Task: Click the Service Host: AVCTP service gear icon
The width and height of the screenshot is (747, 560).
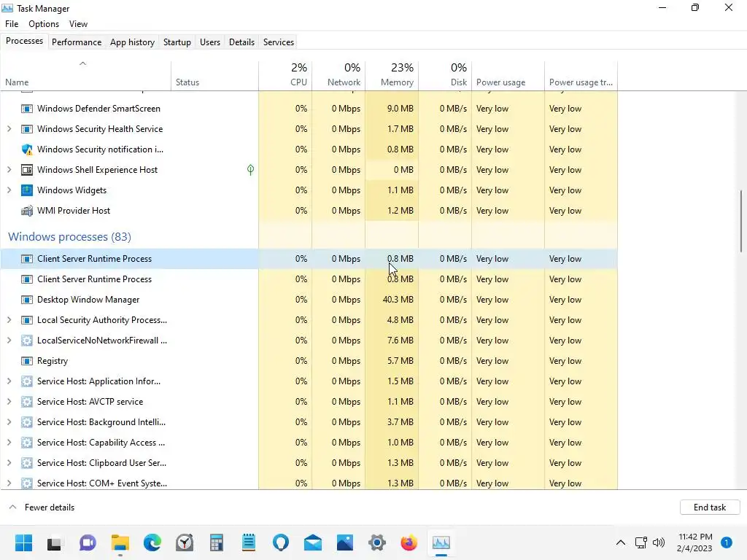Action: 27,402
